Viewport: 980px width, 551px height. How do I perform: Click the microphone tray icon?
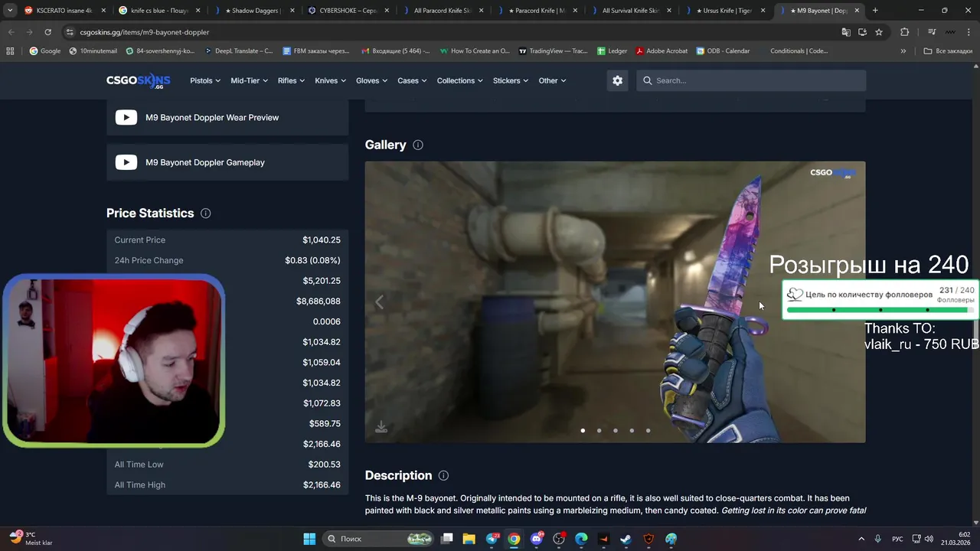878,539
